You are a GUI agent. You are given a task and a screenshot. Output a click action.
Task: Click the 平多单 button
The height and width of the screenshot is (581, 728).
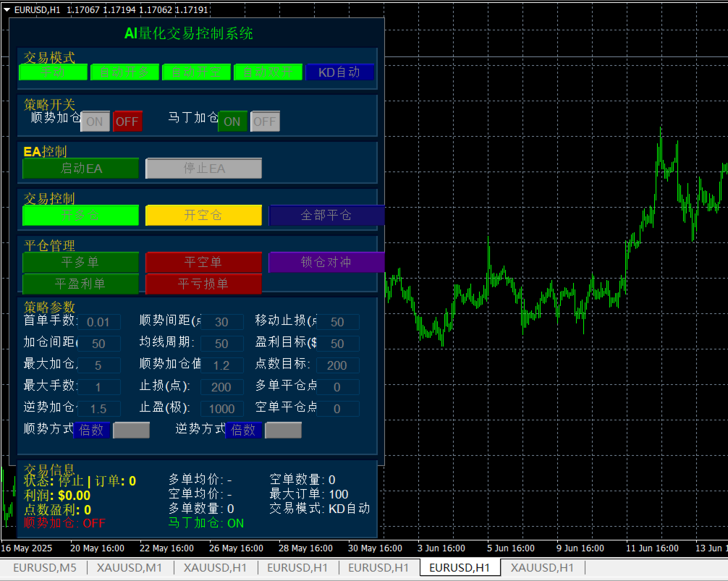[81, 262]
